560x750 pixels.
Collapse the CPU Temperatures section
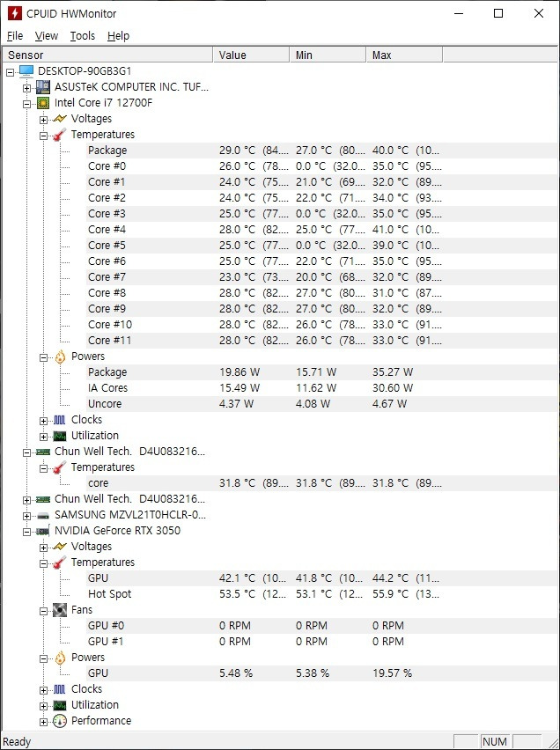coord(43,136)
